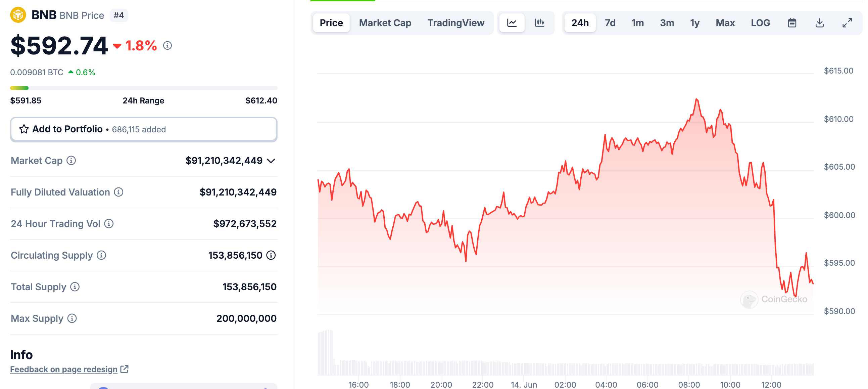Open Feedback on page redesign link
This screenshot has height=389, width=868.
click(x=64, y=370)
